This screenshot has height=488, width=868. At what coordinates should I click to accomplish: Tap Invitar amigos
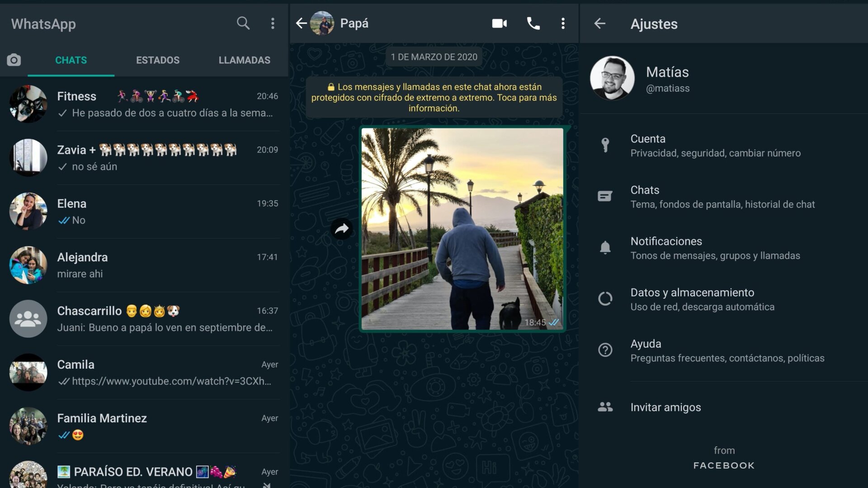(665, 407)
